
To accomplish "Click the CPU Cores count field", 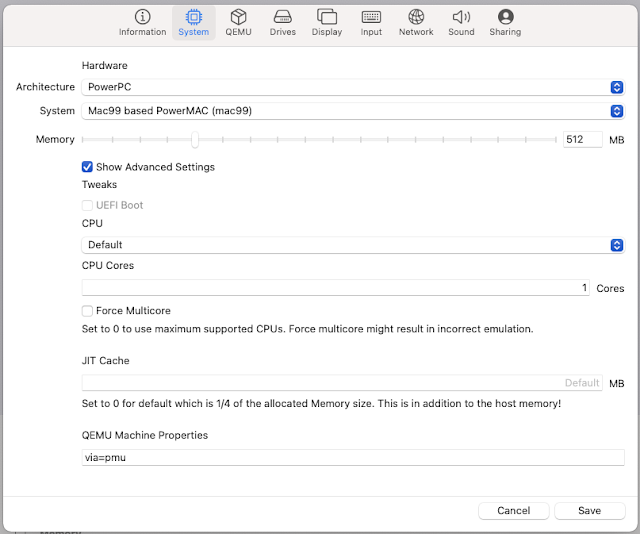I will tap(336, 288).
